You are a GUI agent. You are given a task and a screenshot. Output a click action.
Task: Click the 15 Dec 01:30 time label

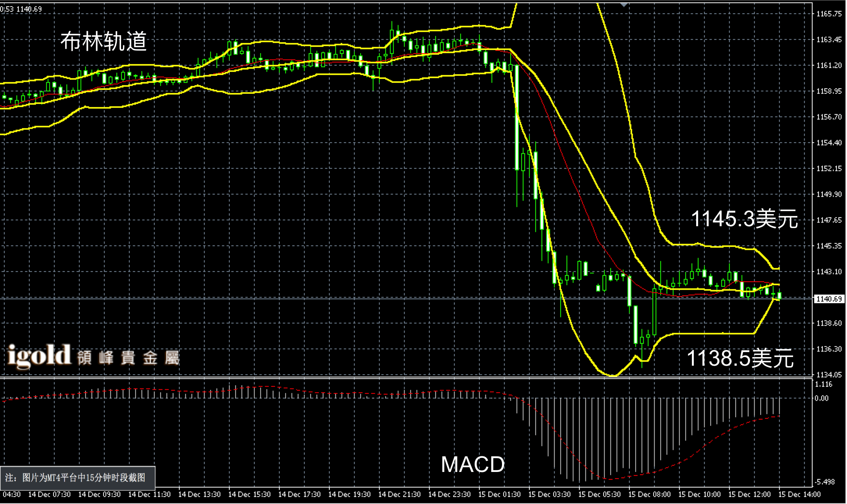pyautogui.click(x=499, y=494)
